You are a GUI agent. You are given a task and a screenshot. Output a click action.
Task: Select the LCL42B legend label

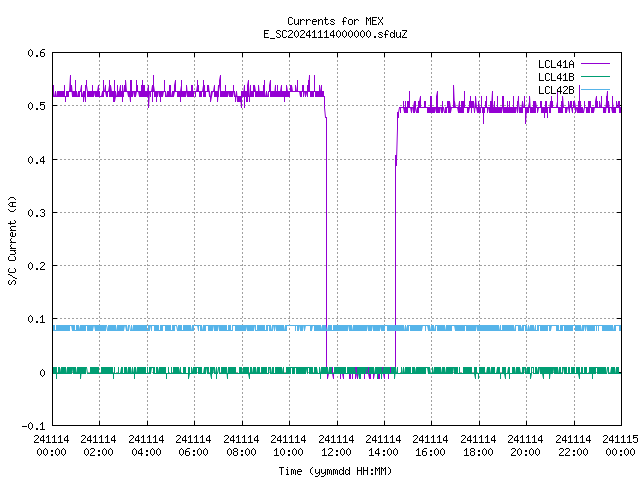click(x=556, y=90)
